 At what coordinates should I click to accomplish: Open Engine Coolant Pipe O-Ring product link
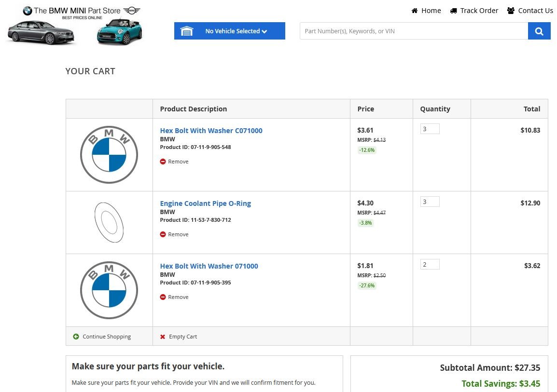[205, 203]
